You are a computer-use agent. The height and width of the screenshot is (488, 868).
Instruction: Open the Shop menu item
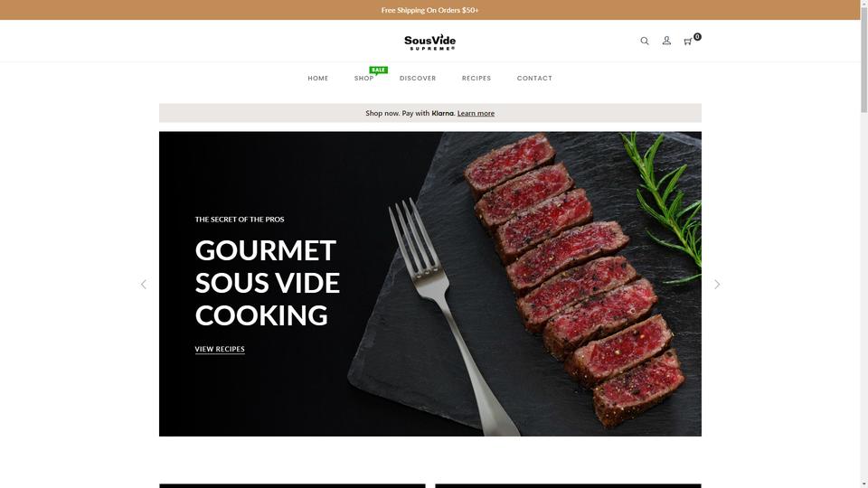[x=363, y=79]
